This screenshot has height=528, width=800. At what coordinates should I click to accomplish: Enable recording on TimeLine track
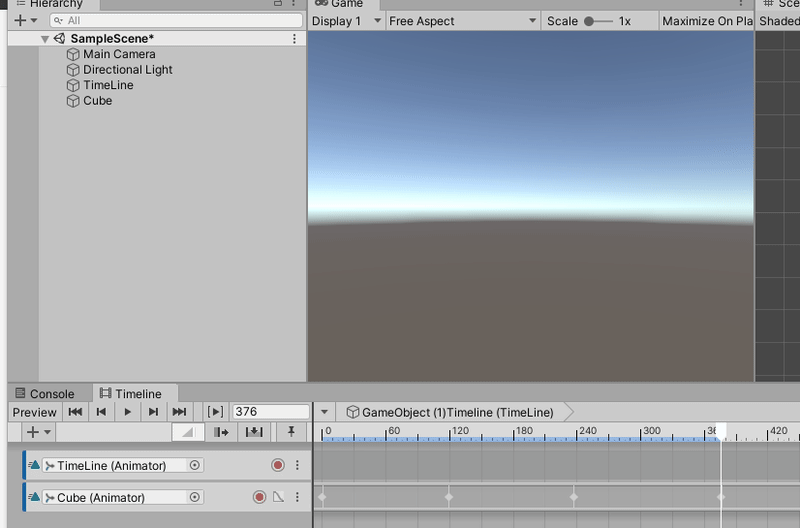tap(278, 465)
